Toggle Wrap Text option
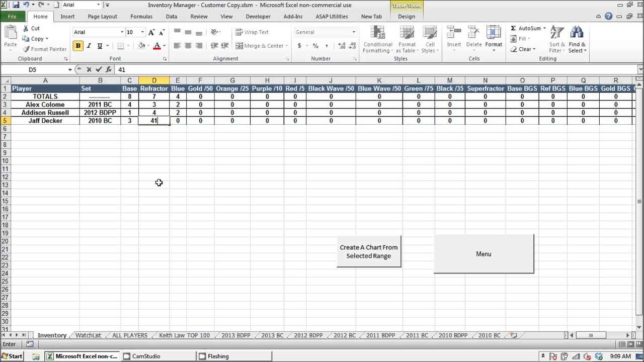Viewport: 644px width, 362px height. (x=252, y=32)
